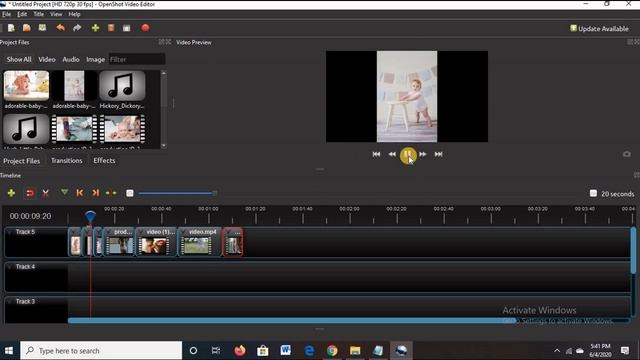This screenshot has width=640, height=360.
Task: Switch to the Transitions tab
Action: pyautogui.click(x=67, y=161)
